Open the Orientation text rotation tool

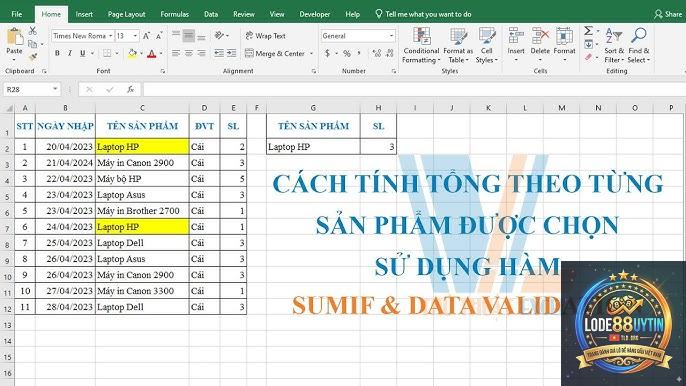pyautogui.click(x=221, y=35)
